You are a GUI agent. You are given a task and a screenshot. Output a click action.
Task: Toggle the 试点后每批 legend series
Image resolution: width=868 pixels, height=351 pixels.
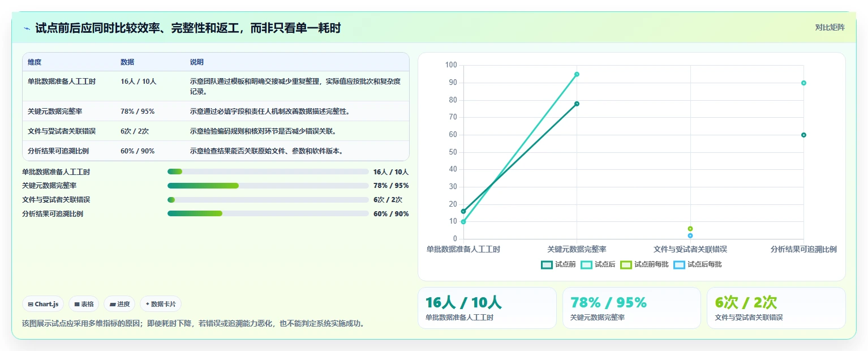[698, 264]
